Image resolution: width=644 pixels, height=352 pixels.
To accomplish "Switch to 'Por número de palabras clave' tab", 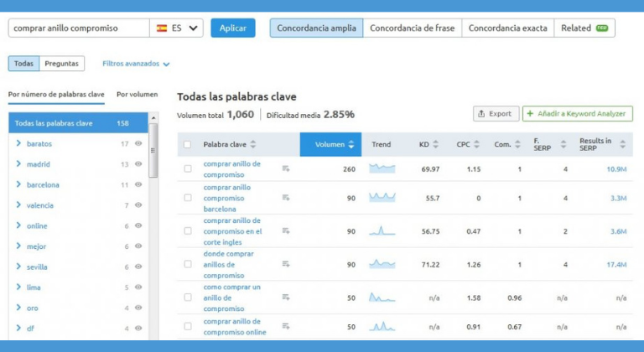I will pos(56,95).
